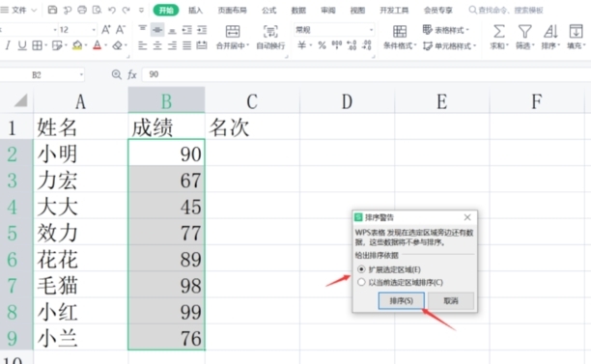Click cell containing 小兰
The height and width of the screenshot is (364, 591).
pos(81,338)
